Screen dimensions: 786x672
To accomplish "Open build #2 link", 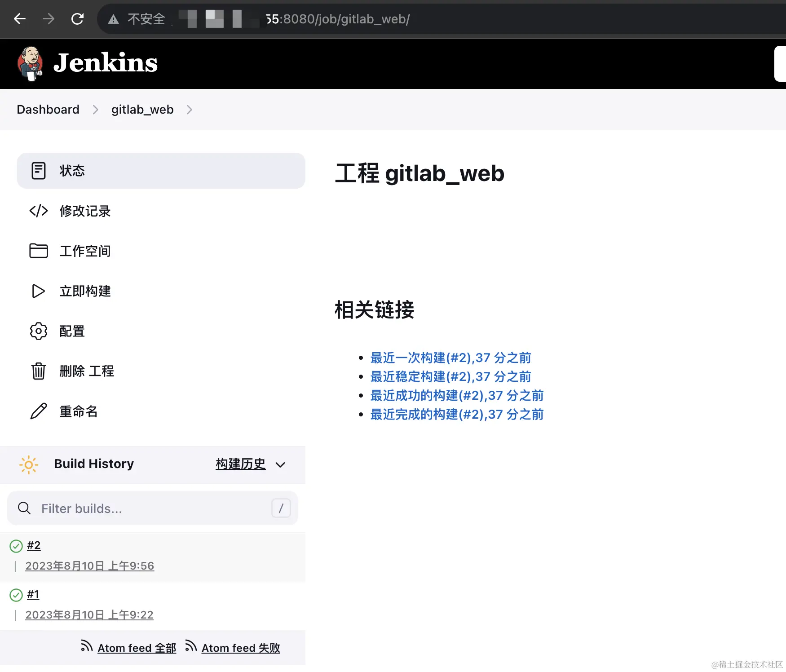I will point(34,545).
